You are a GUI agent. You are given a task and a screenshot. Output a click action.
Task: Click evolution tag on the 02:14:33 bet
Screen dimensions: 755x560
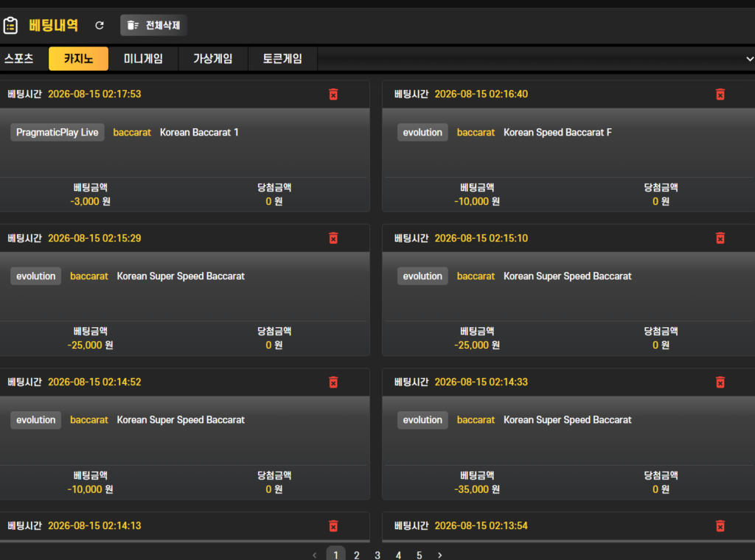pyautogui.click(x=422, y=420)
